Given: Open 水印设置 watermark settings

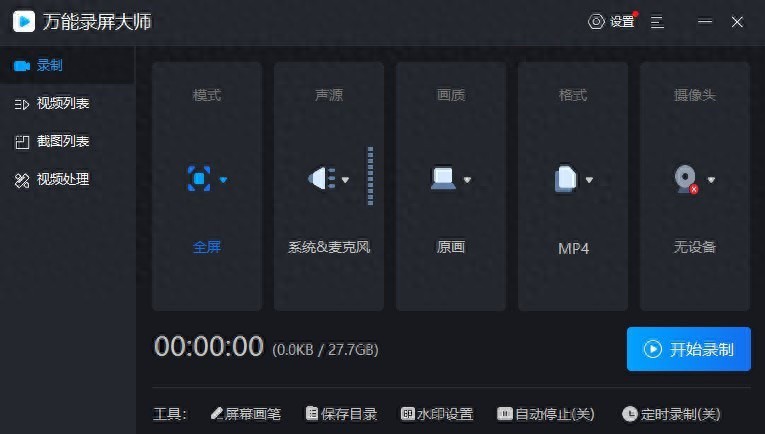Looking at the screenshot, I should 437,414.
